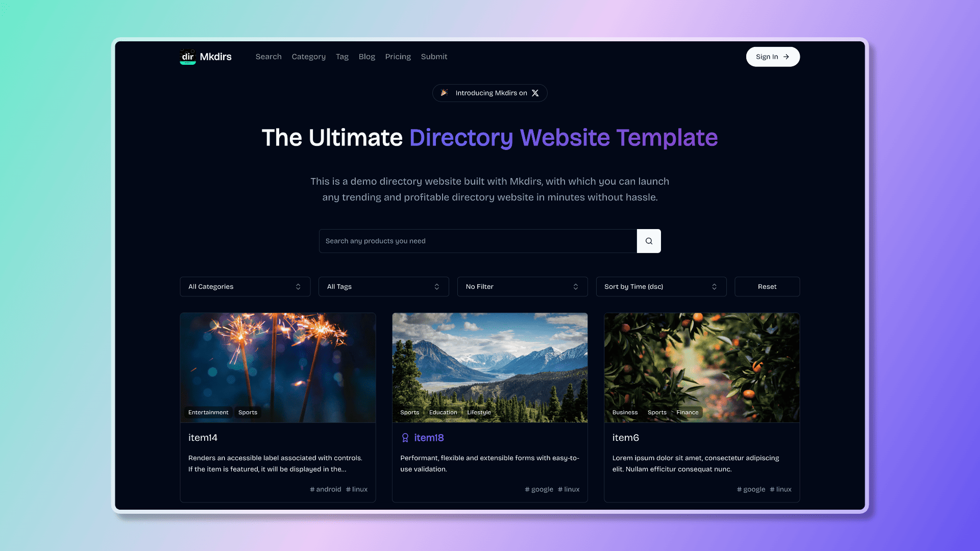Open the Tag menu item

pos(342,56)
